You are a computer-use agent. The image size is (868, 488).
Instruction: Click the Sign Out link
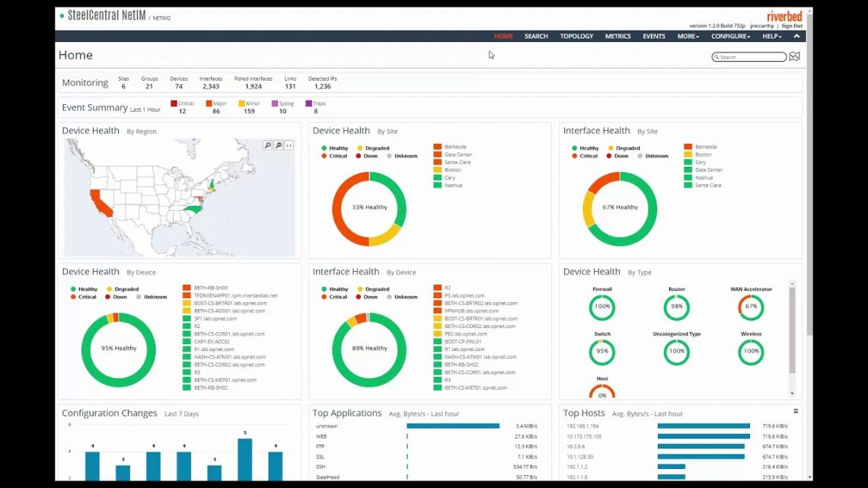click(x=792, y=26)
